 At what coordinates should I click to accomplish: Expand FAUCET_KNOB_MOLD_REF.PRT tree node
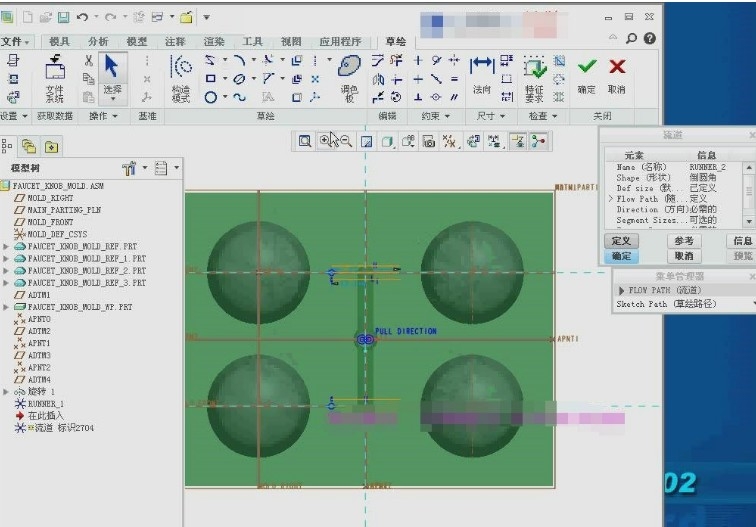6,246
